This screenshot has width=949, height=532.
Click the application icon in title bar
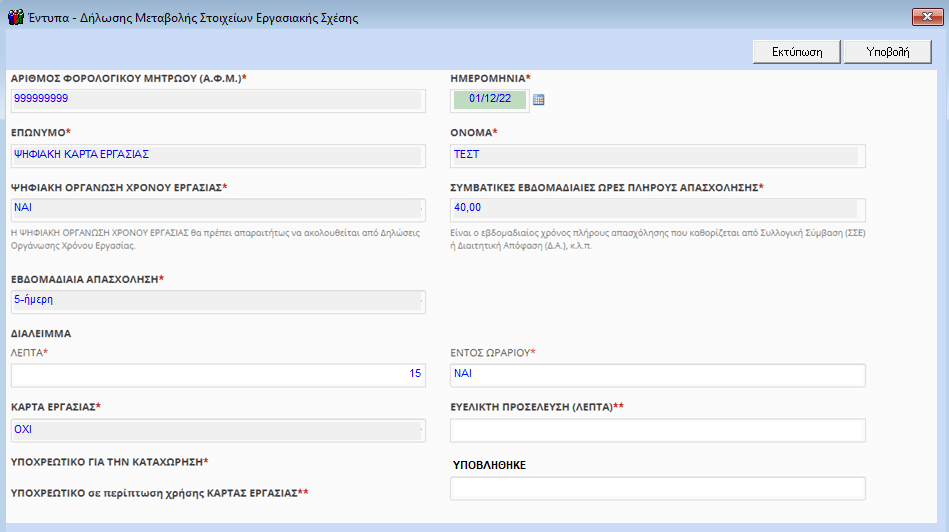15,17
